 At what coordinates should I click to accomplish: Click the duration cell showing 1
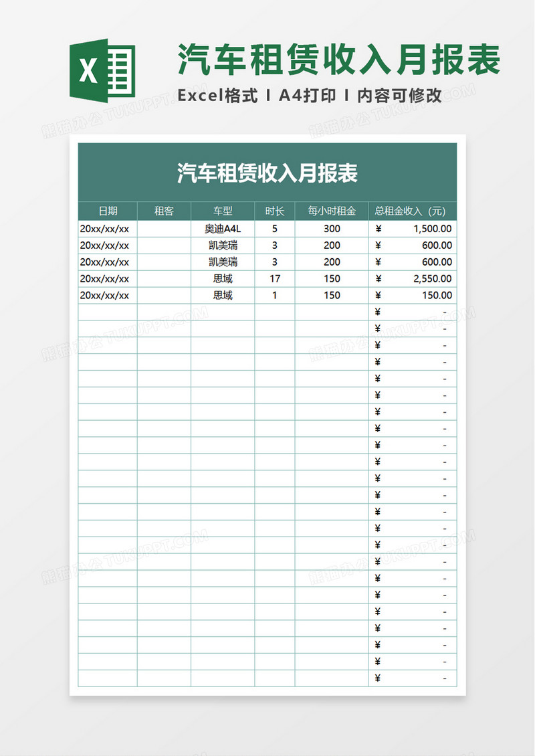tap(275, 296)
